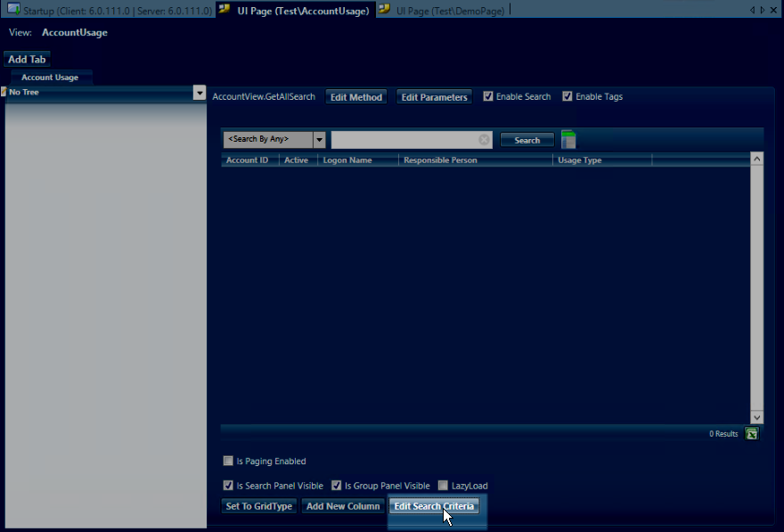The image size is (784, 532).
Task: Click the scroll-down arrow on results scrollbar
Action: tap(756, 416)
